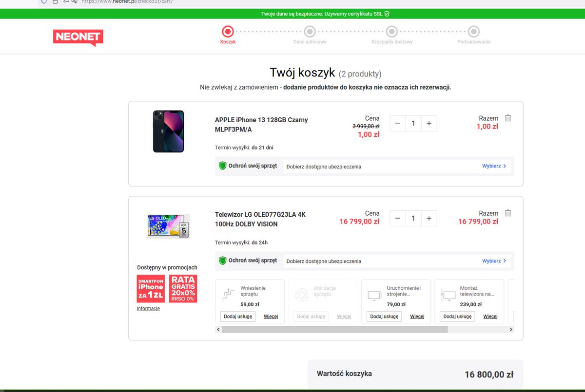Open the Informacje link under promotions
The image size is (585, 392).
[148, 309]
